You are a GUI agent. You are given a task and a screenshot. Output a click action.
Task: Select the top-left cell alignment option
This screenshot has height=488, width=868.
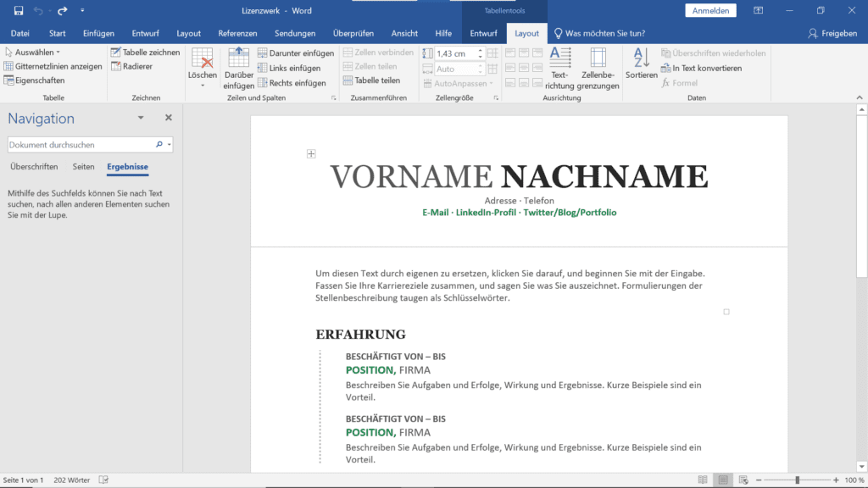510,53
